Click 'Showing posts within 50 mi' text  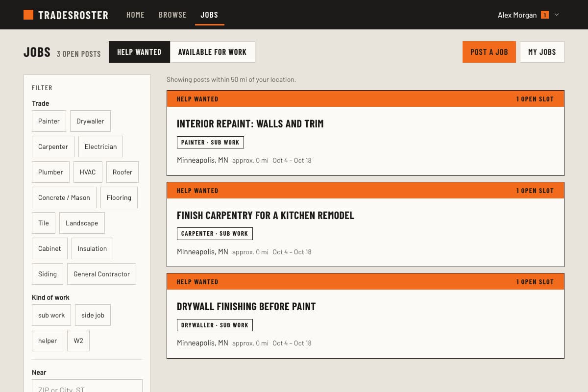point(231,79)
